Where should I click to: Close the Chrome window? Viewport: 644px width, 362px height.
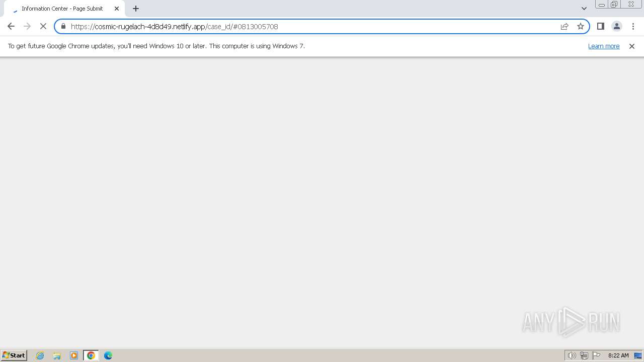coord(631,5)
